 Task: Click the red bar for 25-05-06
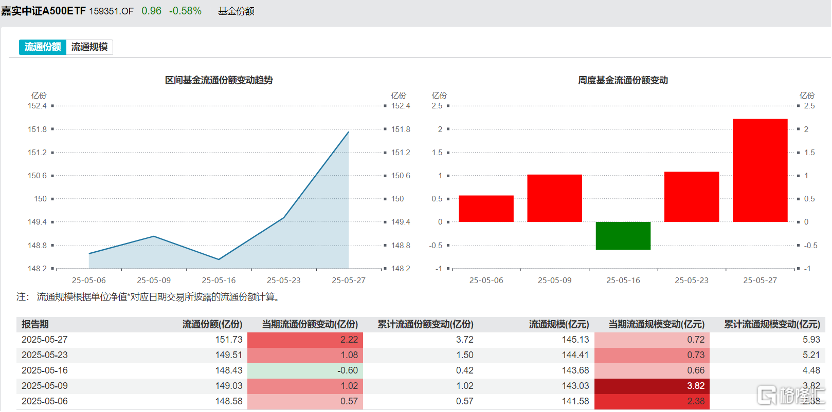[486, 209]
